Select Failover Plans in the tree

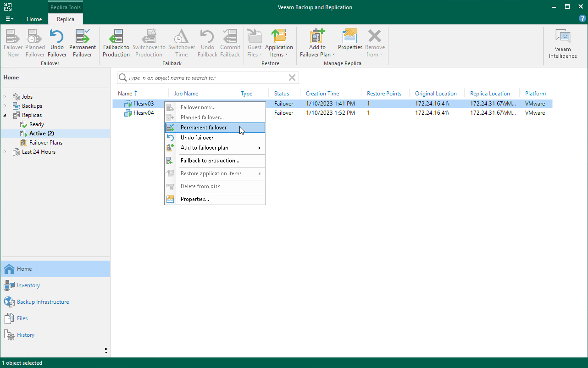click(x=46, y=143)
